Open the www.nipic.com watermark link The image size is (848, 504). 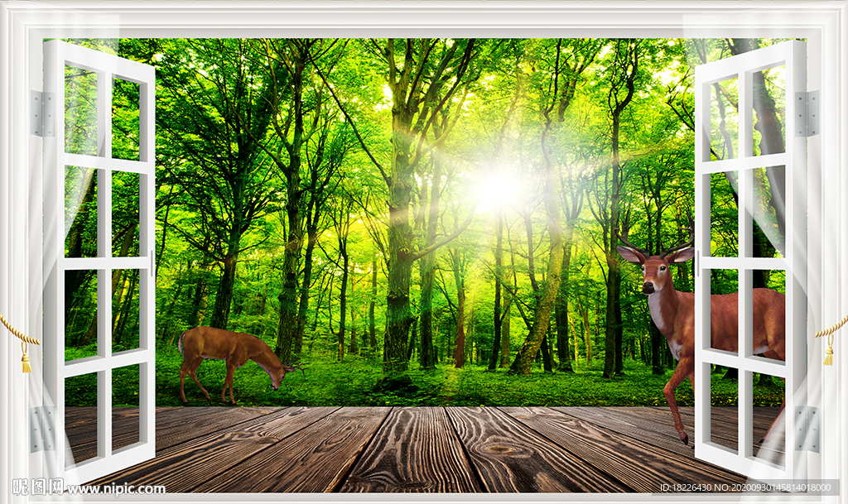pos(116,489)
